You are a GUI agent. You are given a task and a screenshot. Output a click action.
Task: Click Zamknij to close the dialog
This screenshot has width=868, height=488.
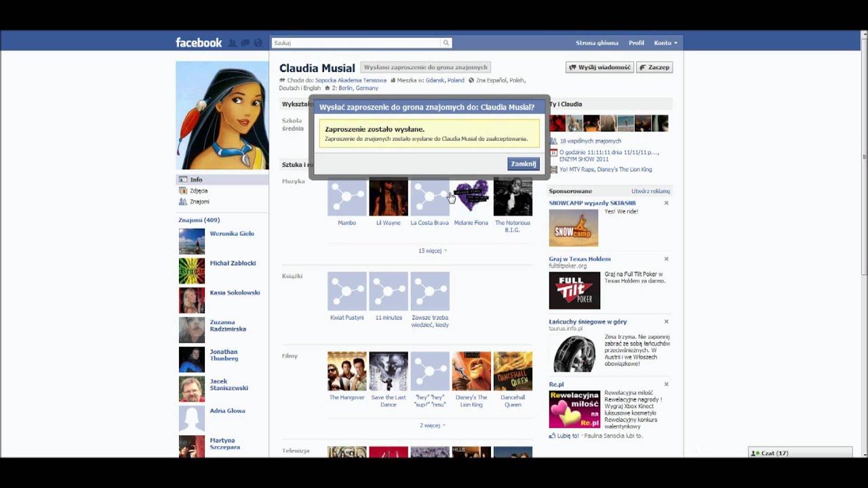(x=524, y=163)
